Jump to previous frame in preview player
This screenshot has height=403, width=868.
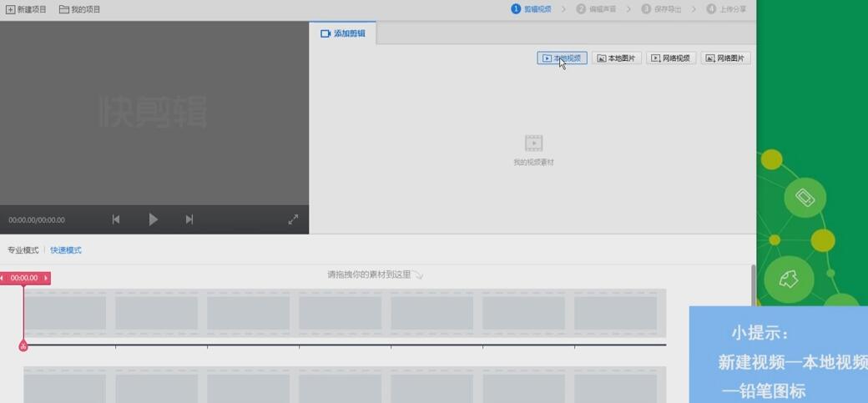pos(116,219)
